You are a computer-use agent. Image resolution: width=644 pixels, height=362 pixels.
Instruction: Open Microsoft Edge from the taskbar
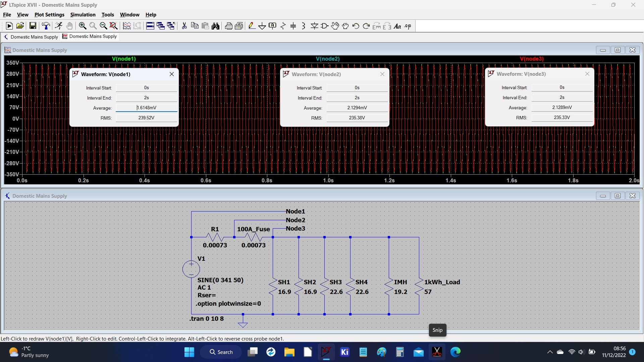[x=455, y=352]
